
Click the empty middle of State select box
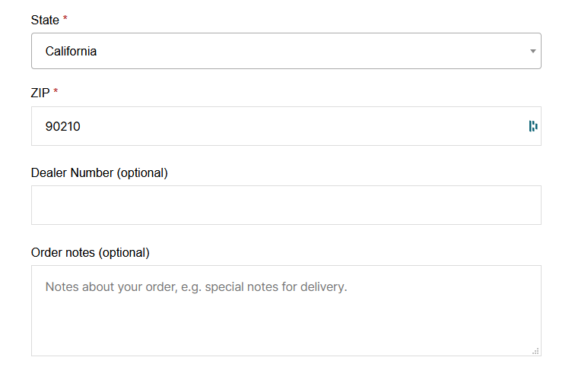304,52
